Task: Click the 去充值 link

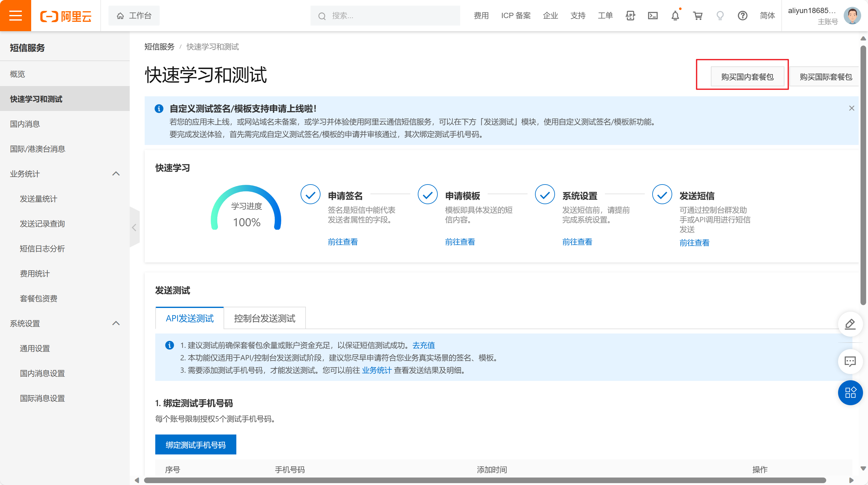Action: point(423,345)
